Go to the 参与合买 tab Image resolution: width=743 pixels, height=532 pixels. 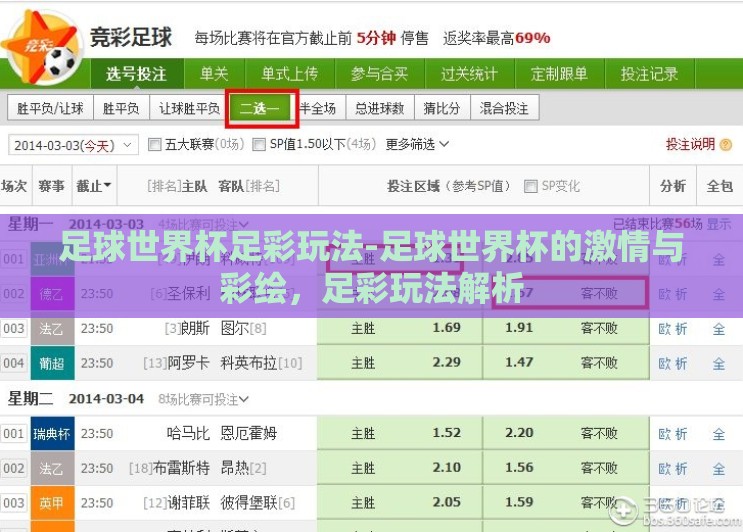[x=380, y=74]
